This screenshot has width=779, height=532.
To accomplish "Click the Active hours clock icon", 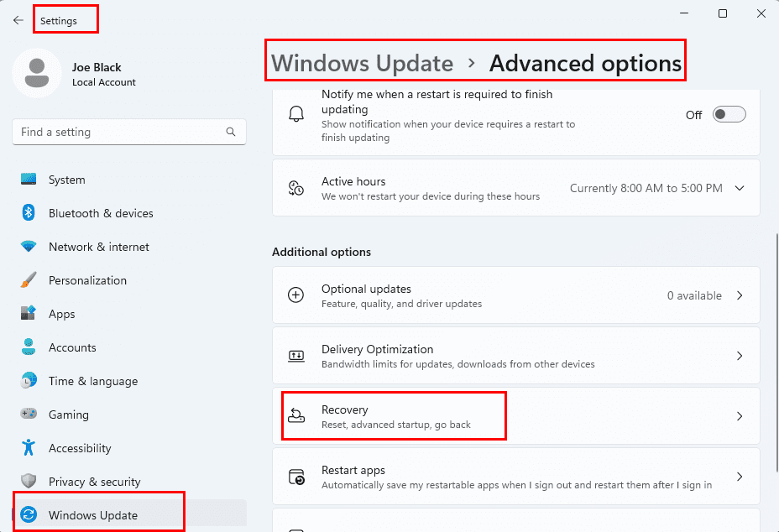I will click(296, 188).
